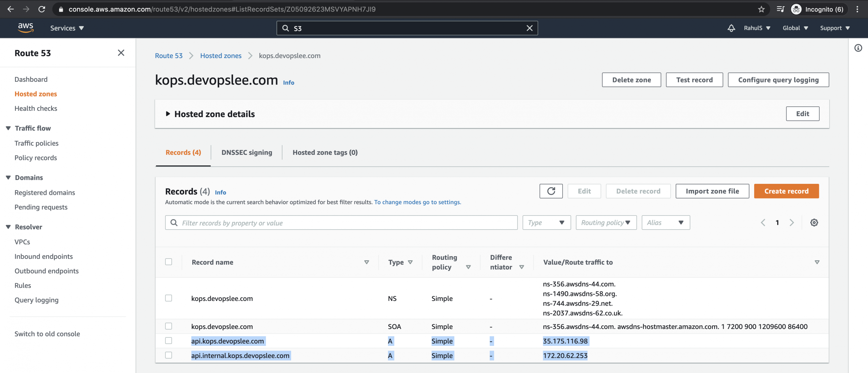Tick the SOA record checkbox

[x=169, y=326]
